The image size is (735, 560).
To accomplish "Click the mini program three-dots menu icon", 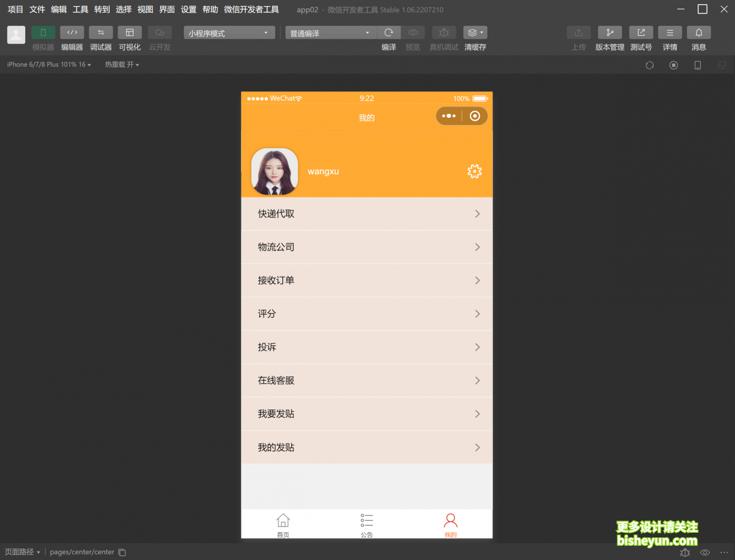I will (x=449, y=116).
